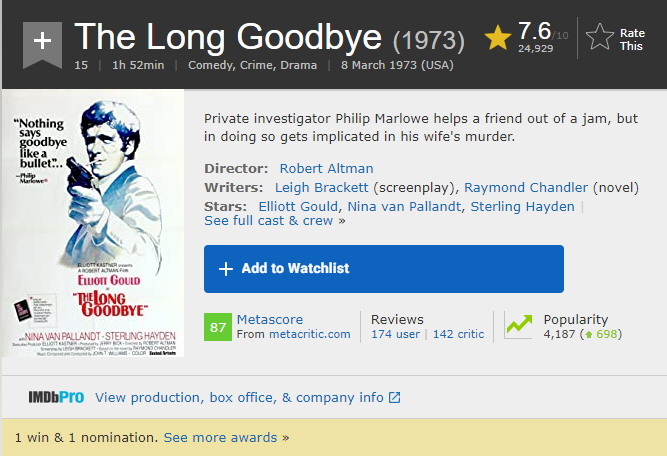Screen dimensions: 667x456
Task: View the 174 user reviews
Action: [x=396, y=334]
